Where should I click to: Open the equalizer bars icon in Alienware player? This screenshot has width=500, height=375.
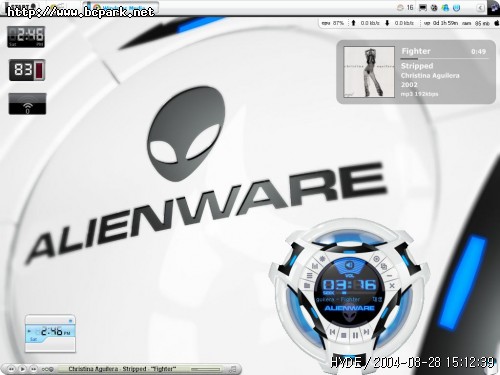pos(315,266)
